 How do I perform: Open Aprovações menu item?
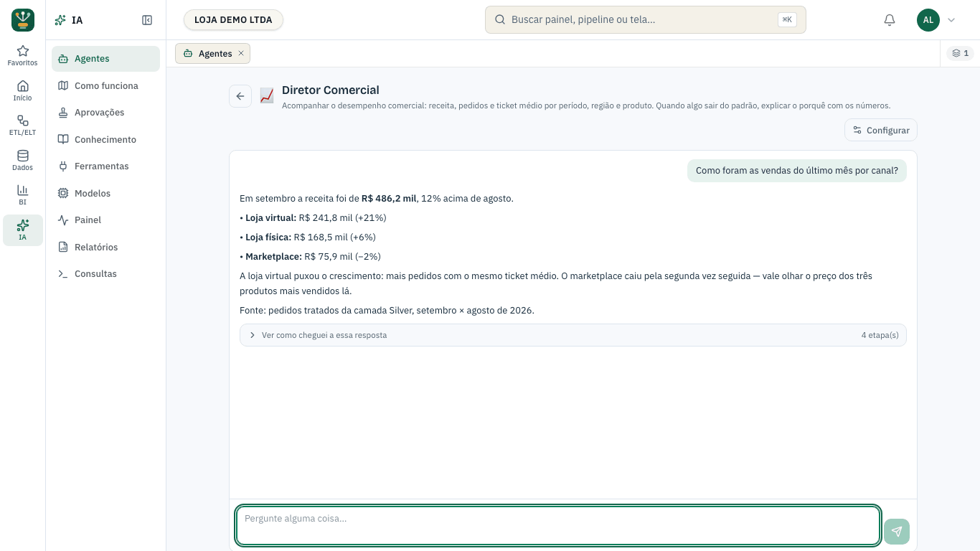(105, 113)
